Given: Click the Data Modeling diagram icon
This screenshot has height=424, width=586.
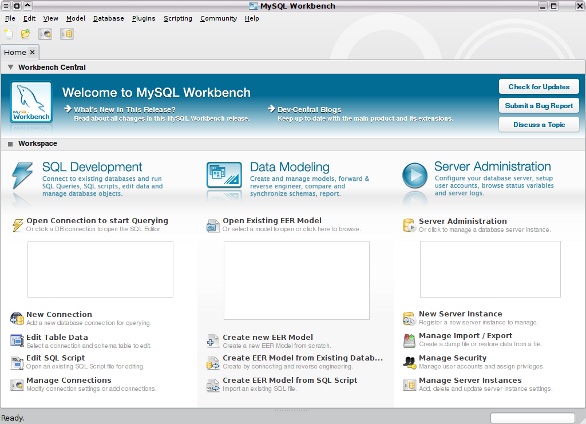Looking at the screenshot, I should pos(224,175).
